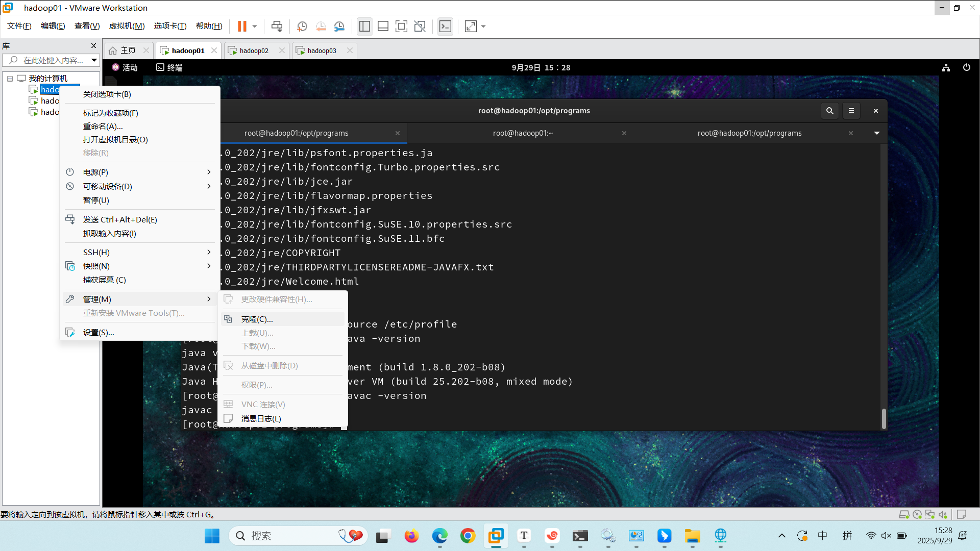Select 克隆(C)... in the submenu

point(257,319)
